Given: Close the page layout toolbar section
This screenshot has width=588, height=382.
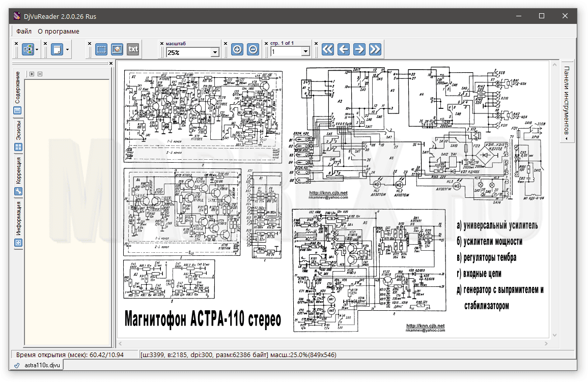Looking at the screenshot, I should (x=45, y=43).
